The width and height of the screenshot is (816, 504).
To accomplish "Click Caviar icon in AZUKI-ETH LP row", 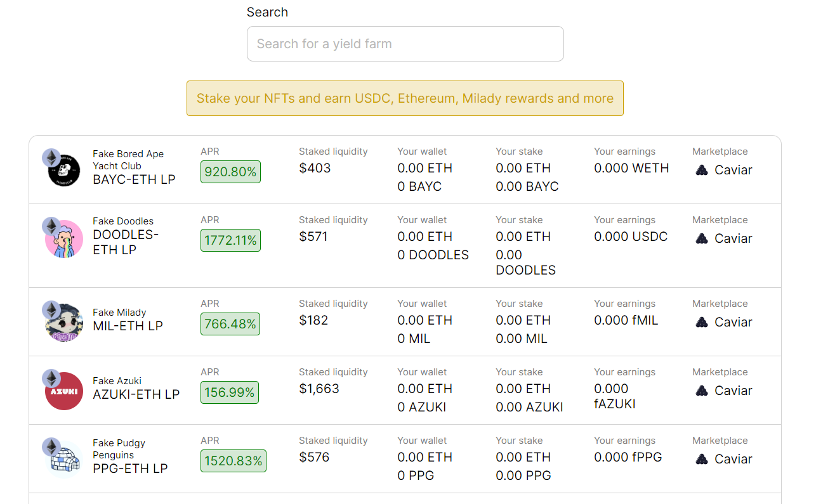I will 702,391.
